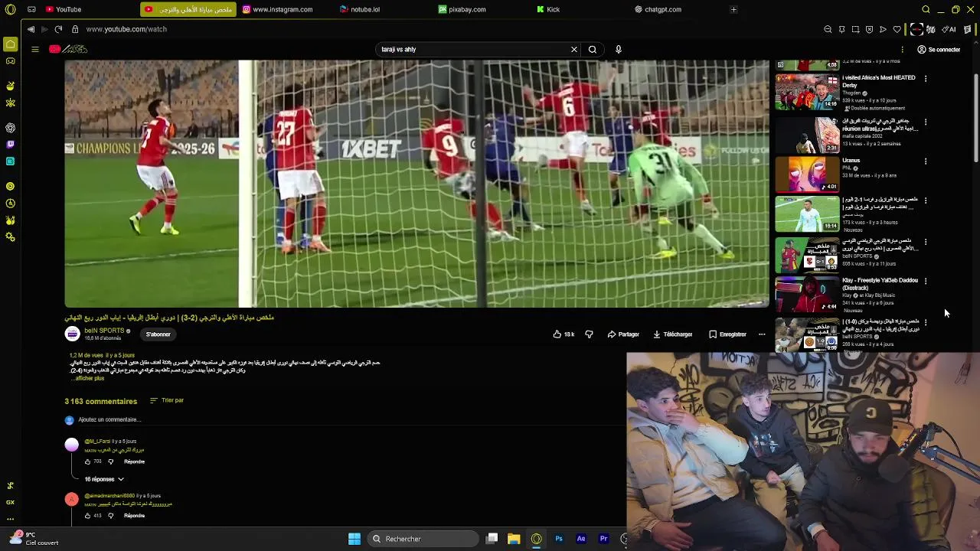Reply to the @M_LFarsi comment via Répondre
The height and width of the screenshot is (551, 980).
[x=134, y=461]
